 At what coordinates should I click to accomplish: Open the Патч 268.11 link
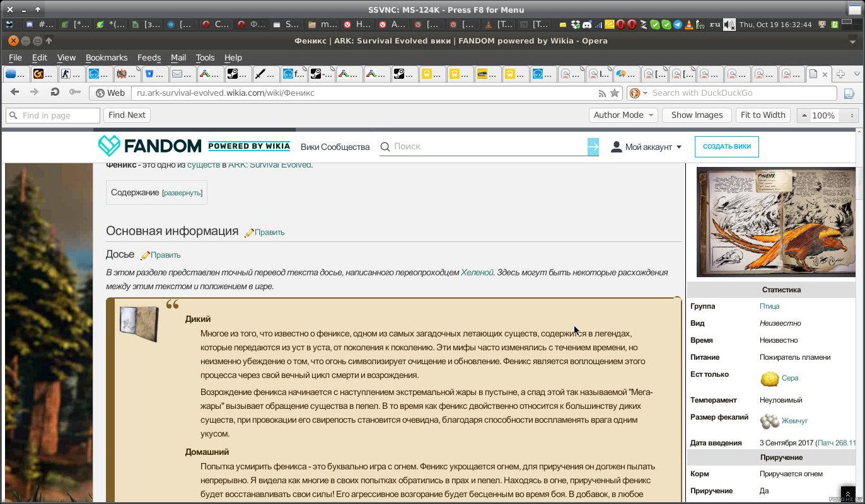click(x=837, y=443)
